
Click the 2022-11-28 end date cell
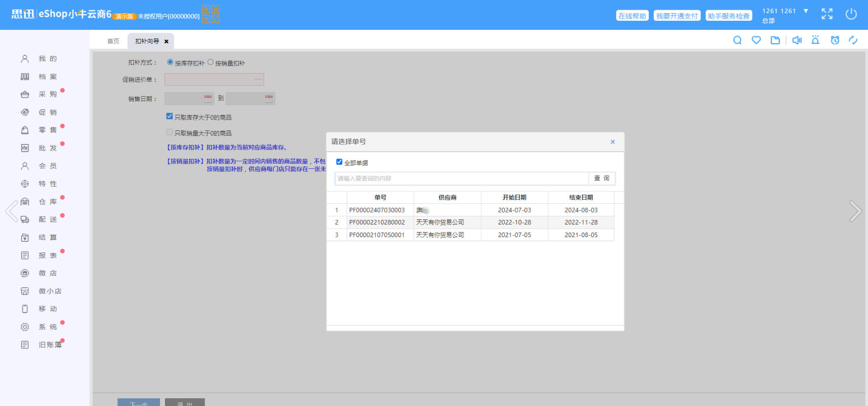pos(581,222)
